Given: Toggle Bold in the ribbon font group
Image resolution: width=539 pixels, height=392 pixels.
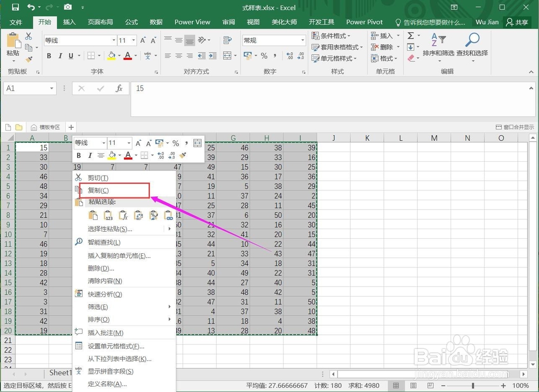Looking at the screenshot, I should point(49,56).
